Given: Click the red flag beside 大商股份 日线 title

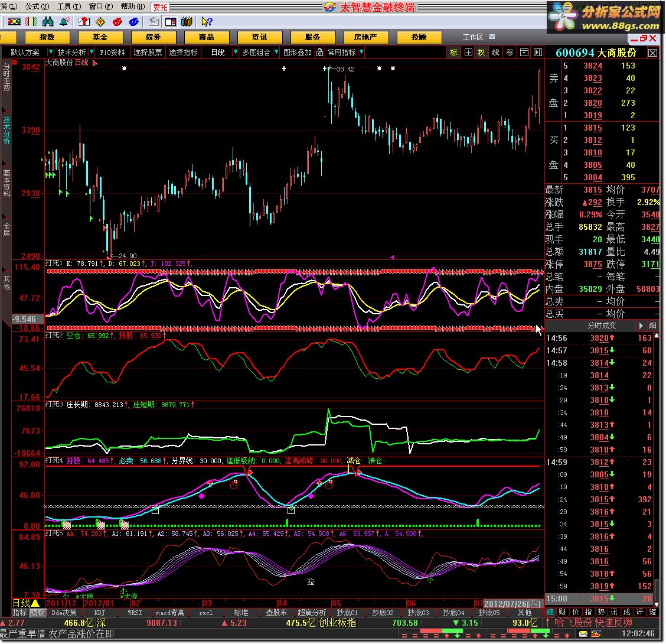Looking at the screenshot, I should (x=94, y=63).
